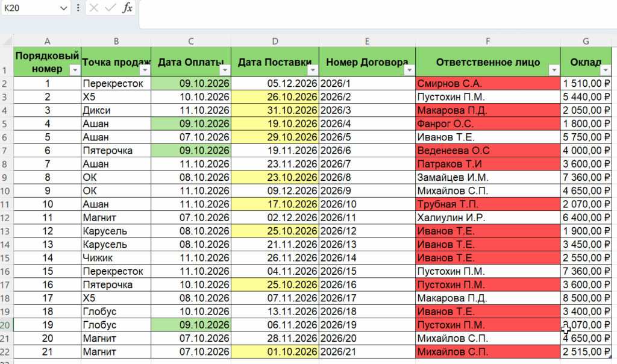
Task: Open filter dropdown for Порядковый номер
Action: pos(75,70)
